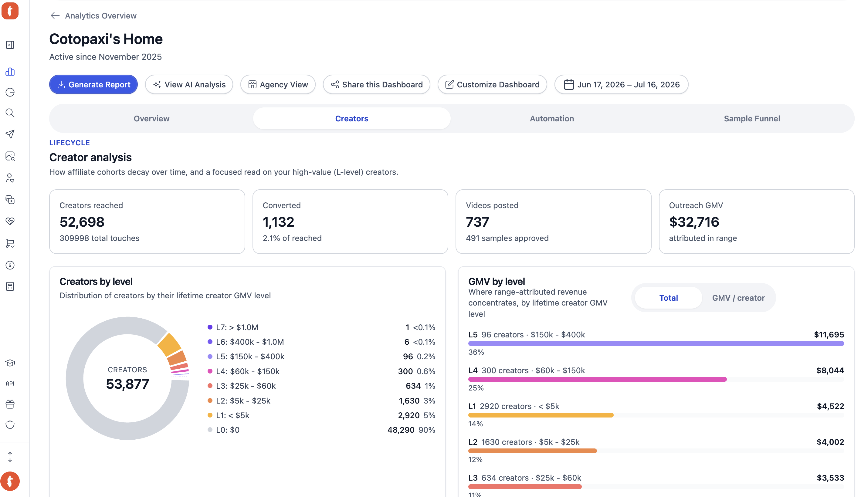Click 'L3 634 creators · $25k - $60k' row label
868x497 pixels.
[x=525, y=478]
